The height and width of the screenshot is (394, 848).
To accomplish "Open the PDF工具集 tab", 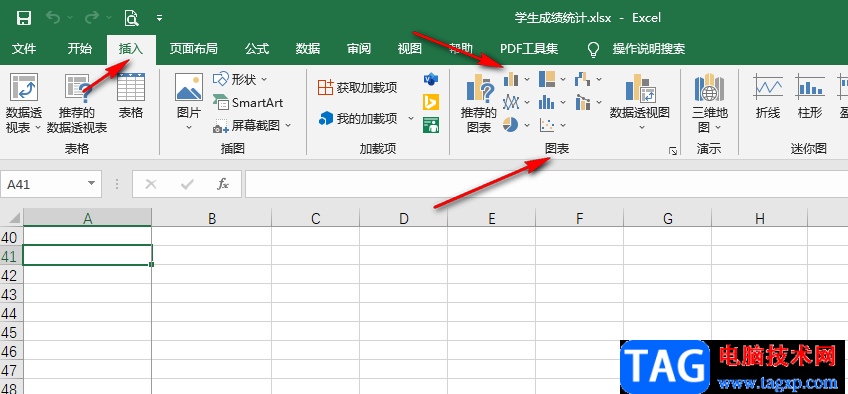I will pos(529,49).
